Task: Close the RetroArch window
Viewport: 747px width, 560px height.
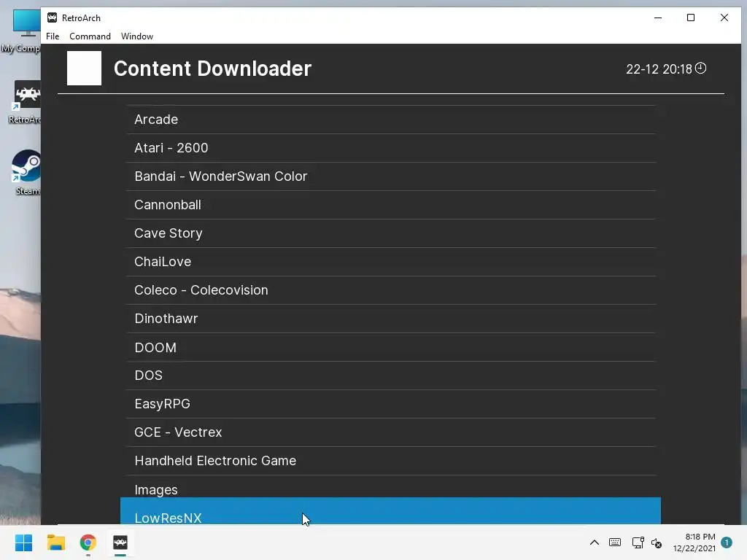Action: [724, 17]
